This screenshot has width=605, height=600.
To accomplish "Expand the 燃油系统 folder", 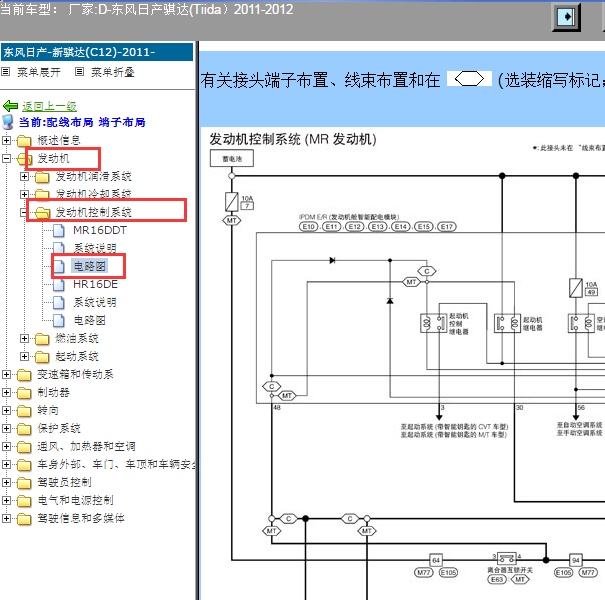I will (x=24, y=338).
